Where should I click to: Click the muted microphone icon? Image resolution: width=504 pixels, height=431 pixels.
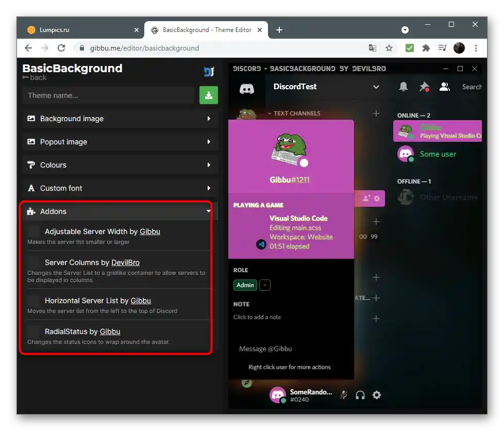pos(344,395)
